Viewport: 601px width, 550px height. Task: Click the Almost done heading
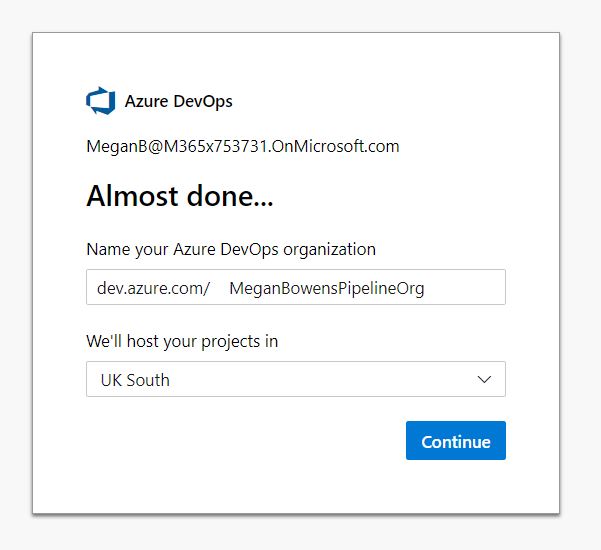coord(180,197)
